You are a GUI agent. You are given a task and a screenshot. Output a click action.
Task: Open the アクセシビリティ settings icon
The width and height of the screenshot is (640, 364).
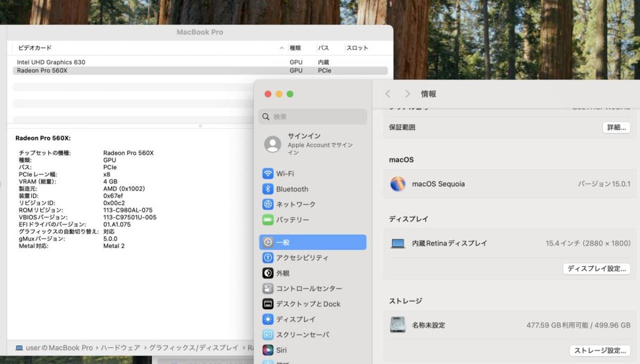coord(268,258)
